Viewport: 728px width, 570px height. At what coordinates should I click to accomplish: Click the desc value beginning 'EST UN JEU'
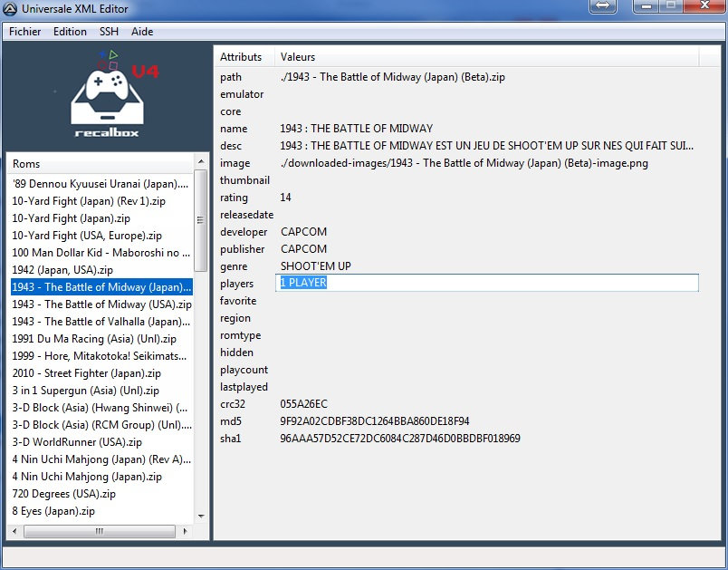click(x=486, y=145)
